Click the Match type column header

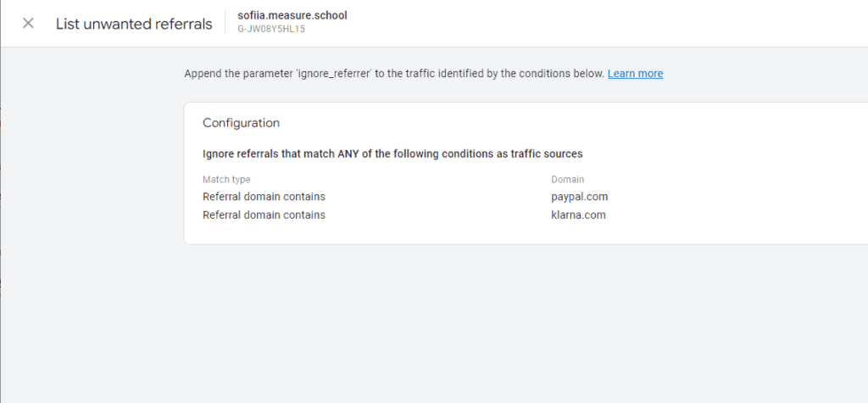(x=226, y=180)
